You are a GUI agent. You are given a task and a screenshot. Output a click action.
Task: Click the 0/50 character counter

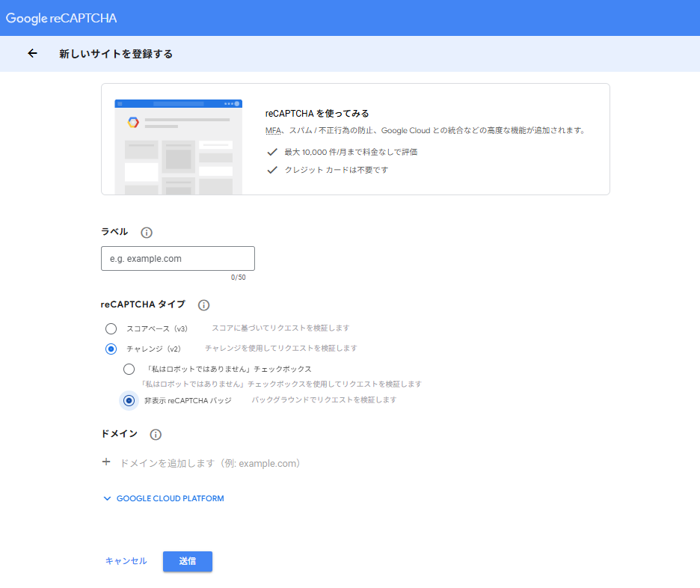pos(238,278)
